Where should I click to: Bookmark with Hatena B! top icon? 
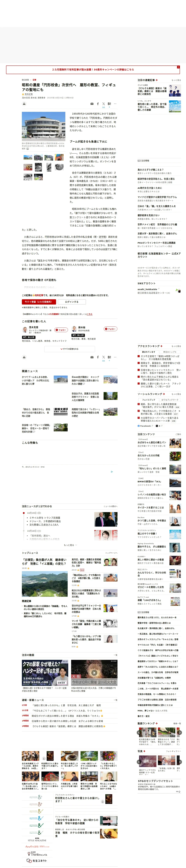pyautogui.click(x=109, y=104)
